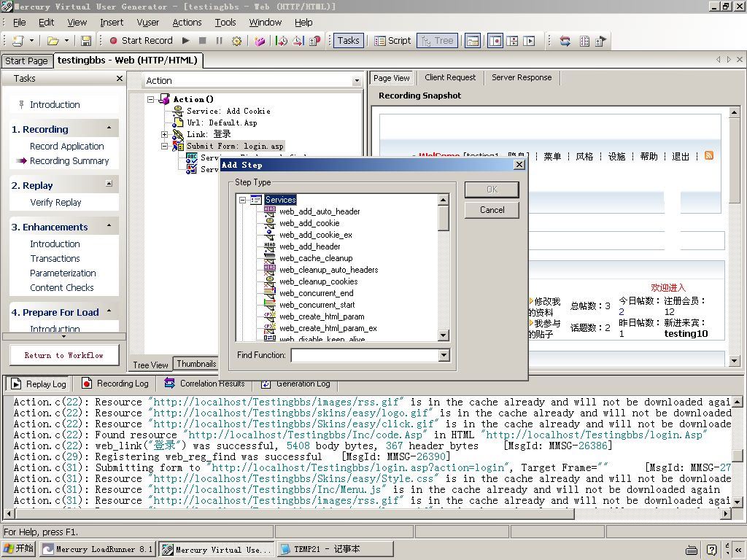Click the web_concurrent_start step icon

[x=270, y=305]
